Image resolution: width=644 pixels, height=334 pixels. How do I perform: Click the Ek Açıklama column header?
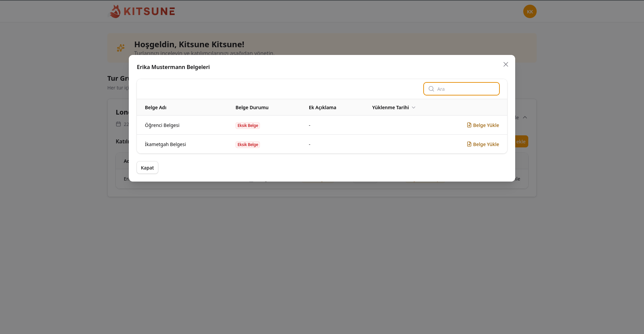(322, 108)
